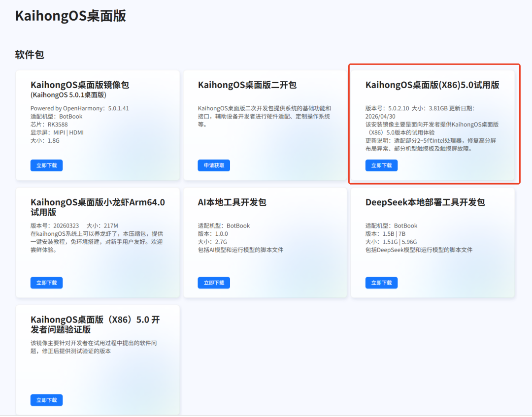
Task: Click the KaihongOS桌面版(X86)5.0试用版 title
Action: pos(432,85)
